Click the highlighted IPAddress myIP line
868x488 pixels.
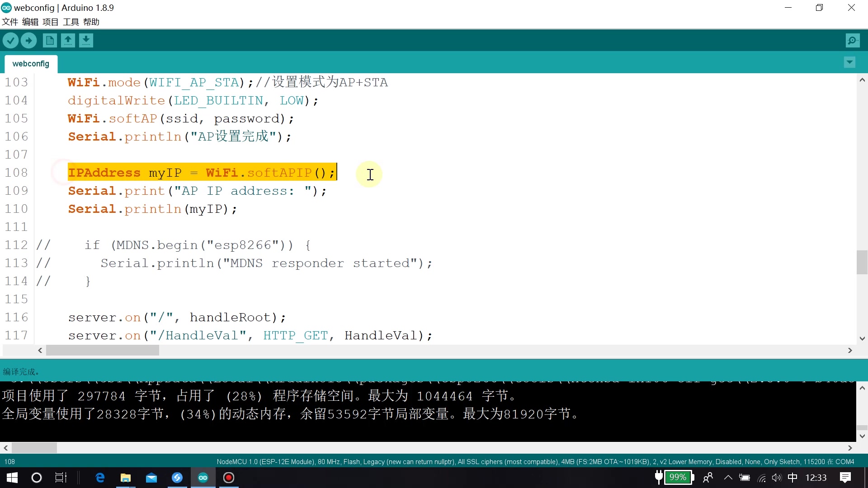click(x=202, y=173)
